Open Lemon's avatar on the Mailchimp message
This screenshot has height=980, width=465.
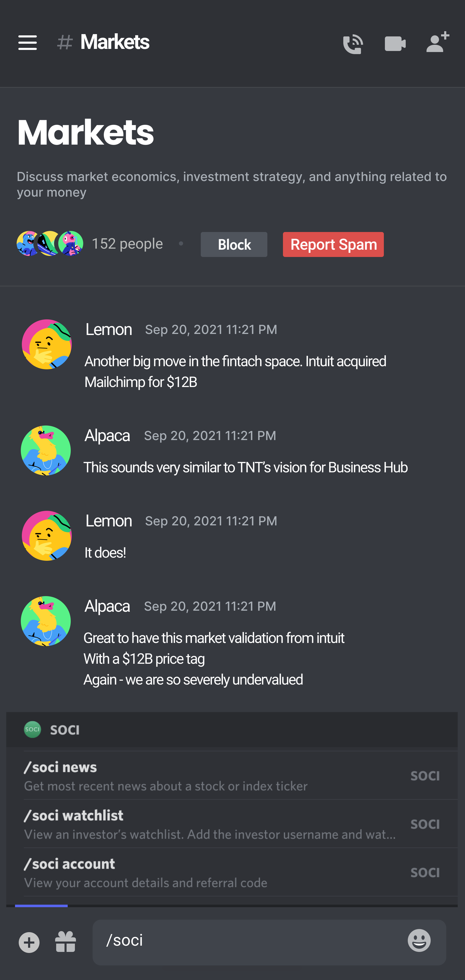(x=47, y=344)
